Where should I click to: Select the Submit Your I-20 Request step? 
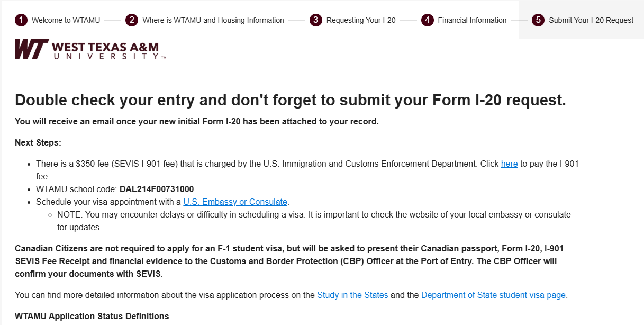point(591,20)
